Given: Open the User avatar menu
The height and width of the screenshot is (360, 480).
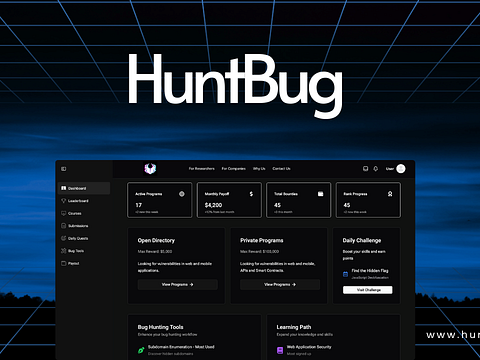Looking at the screenshot, I should point(401,169).
